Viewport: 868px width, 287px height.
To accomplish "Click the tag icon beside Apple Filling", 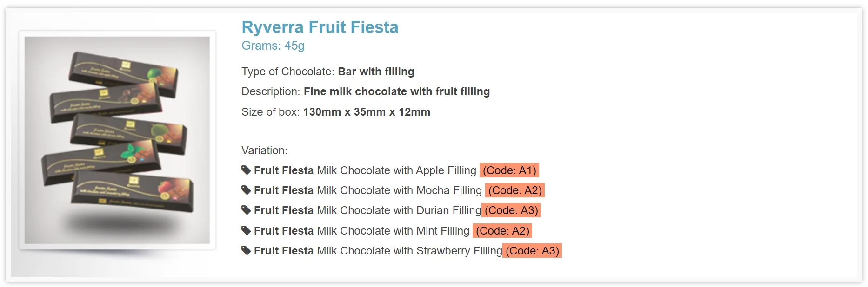I will click(246, 170).
